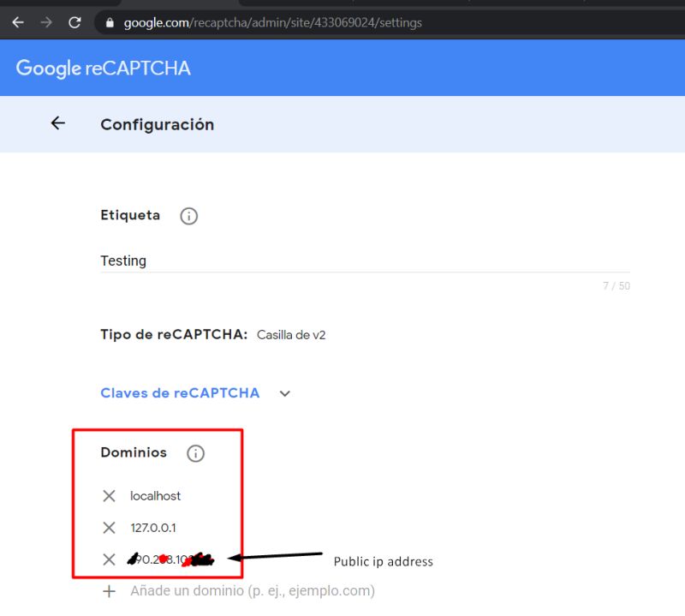Go back using the Configuración back arrow
The image size is (685, 616).
point(57,123)
